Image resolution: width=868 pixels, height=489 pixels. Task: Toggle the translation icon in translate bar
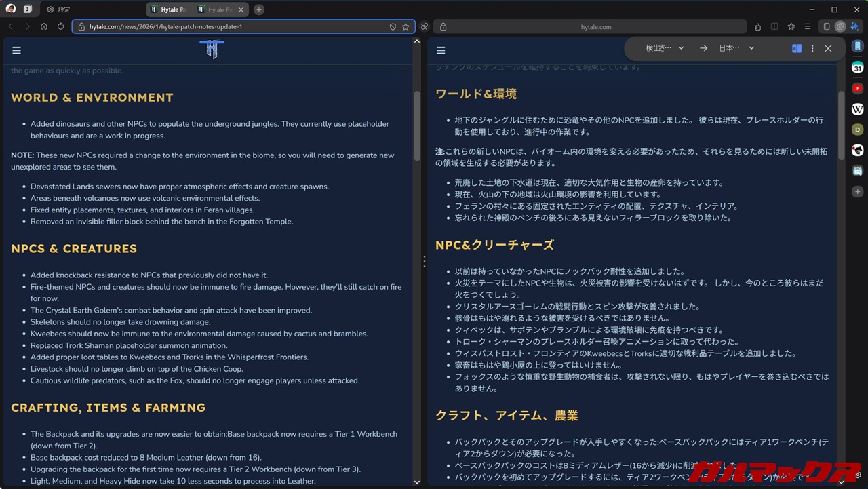[x=797, y=48]
